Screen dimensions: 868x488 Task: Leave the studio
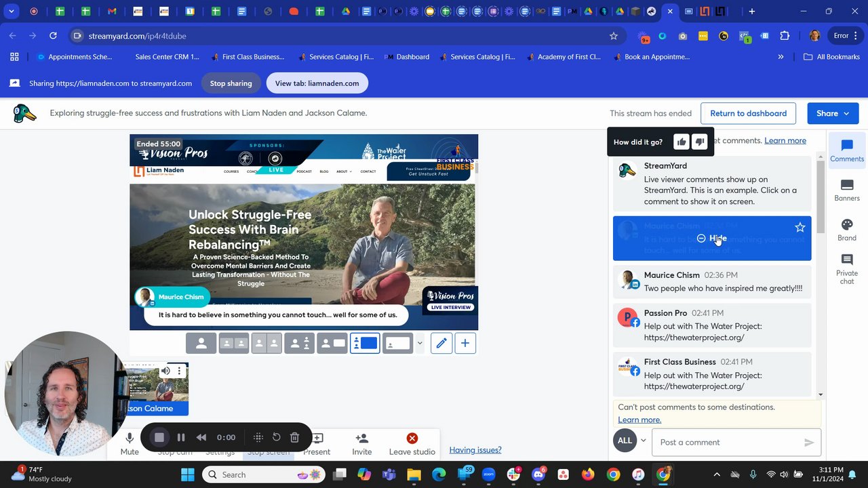(412, 444)
